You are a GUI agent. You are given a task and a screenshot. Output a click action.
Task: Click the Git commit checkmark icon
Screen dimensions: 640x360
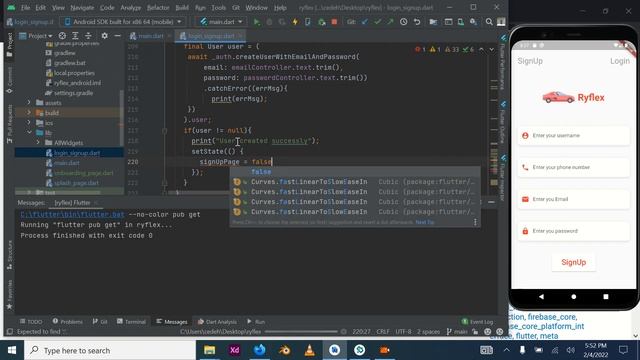(378, 22)
